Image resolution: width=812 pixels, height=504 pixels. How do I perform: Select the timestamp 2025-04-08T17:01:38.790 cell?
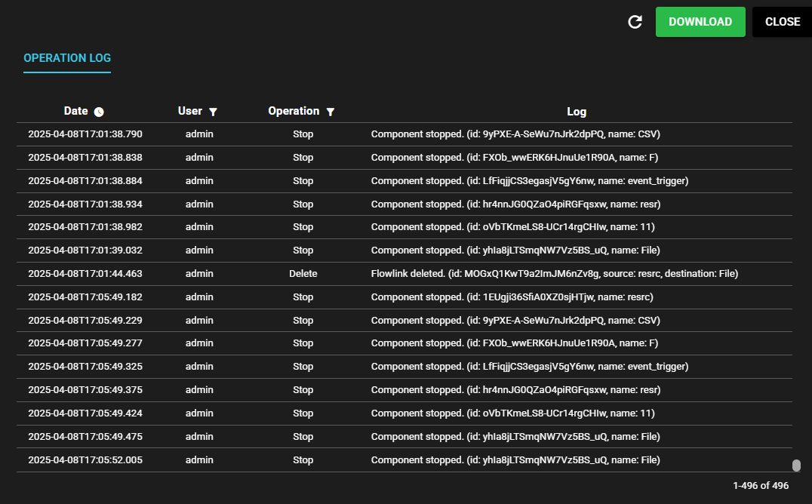(x=85, y=134)
